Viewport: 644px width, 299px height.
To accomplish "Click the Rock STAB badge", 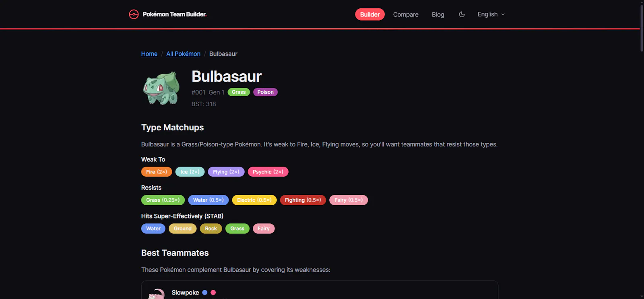I will [211, 229].
